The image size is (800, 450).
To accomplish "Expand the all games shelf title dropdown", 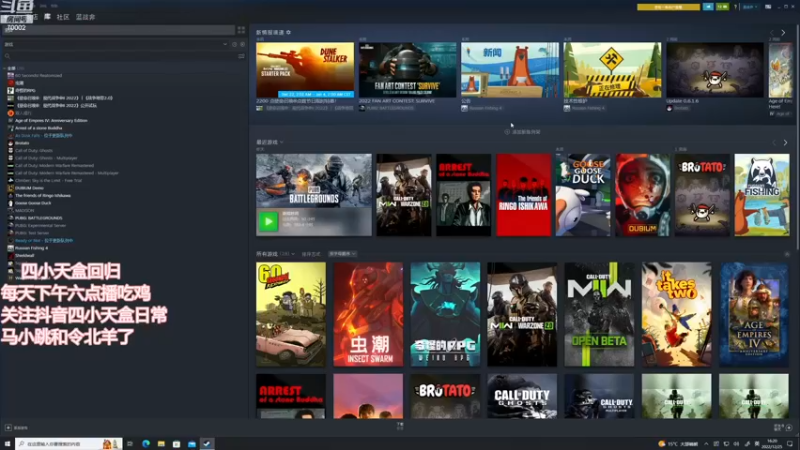I will [x=293, y=254].
